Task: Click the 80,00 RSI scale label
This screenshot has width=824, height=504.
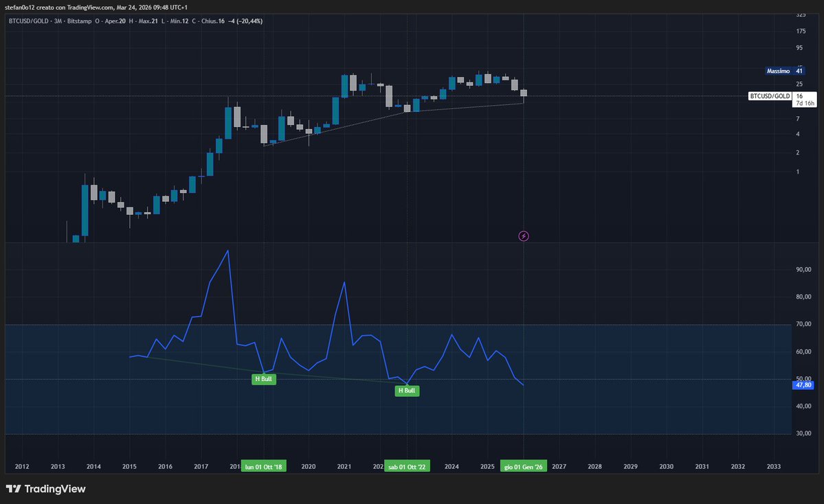Action: (x=803, y=297)
